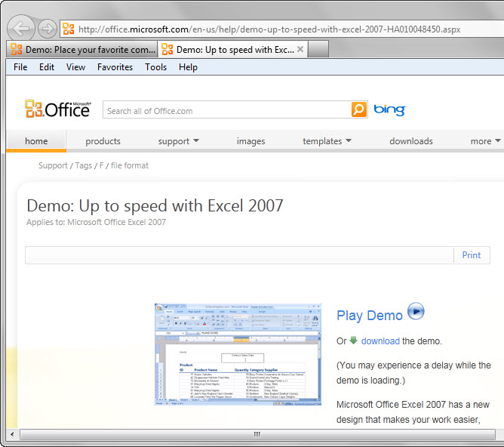Expand the more dropdown menu
The height and width of the screenshot is (447, 504).
485,141
